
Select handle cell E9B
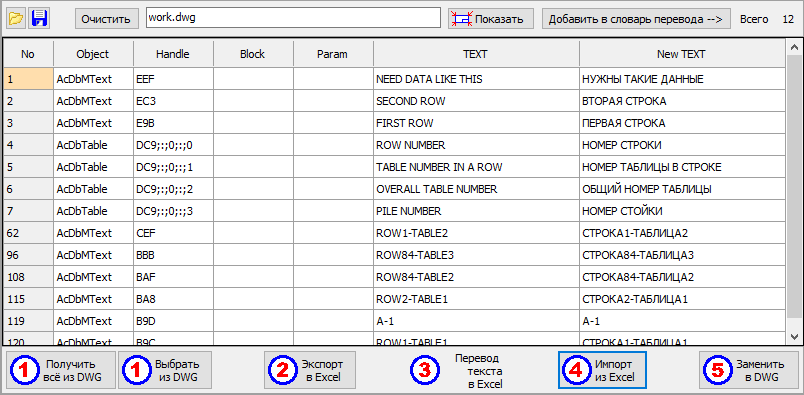click(x=173, y=123)
